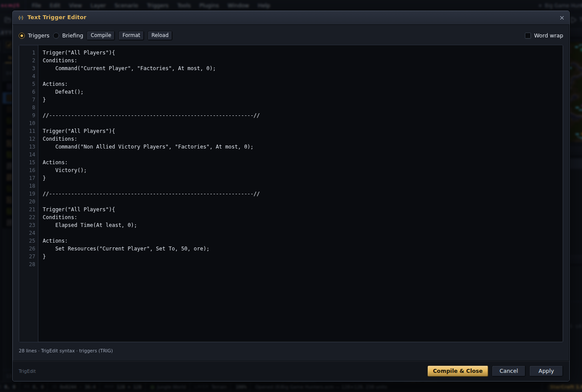Click the Text Trigger Editor braces icon
This screenshot has height=392, width=582.
pyautogui.click(x=21, y=18)
